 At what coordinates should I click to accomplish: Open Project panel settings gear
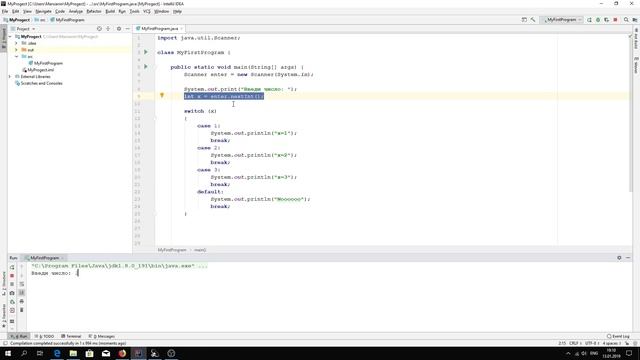[x=119, y=29]
